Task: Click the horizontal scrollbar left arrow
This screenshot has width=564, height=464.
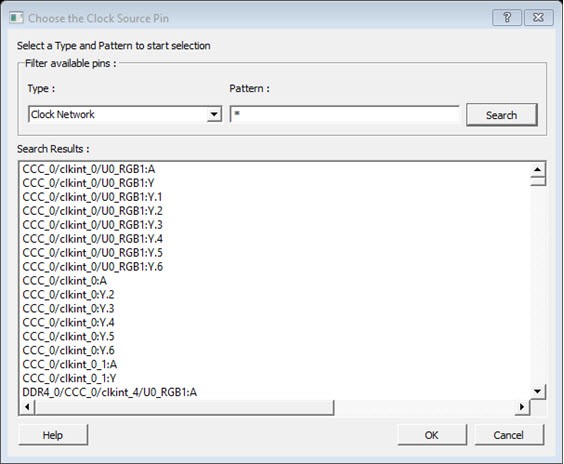Action: [27, 407]
